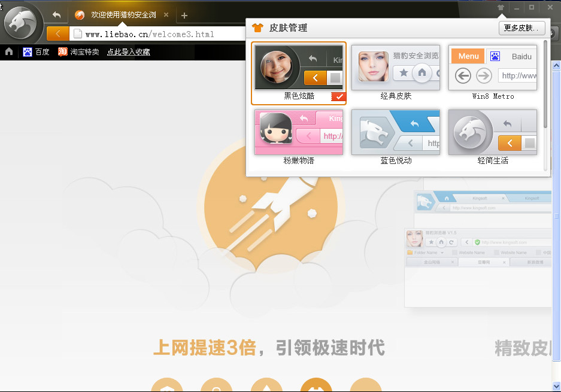Select the 轻简生活 skin thumbnail
The image size is (561, 392).
(x=493, y=132)
